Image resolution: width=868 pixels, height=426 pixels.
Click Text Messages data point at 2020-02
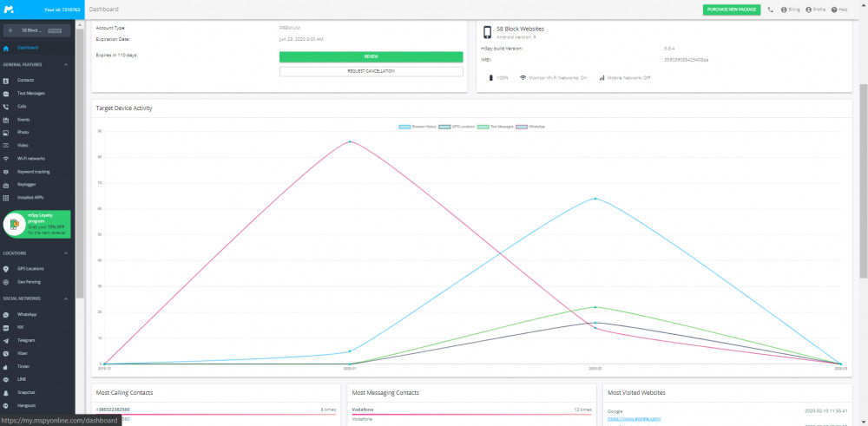pos(595,307)
